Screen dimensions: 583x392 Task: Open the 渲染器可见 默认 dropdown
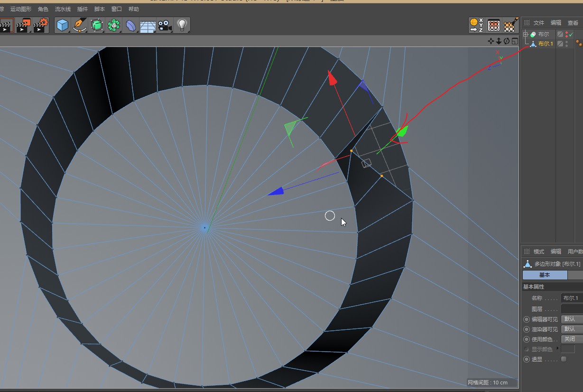(572, 329)
